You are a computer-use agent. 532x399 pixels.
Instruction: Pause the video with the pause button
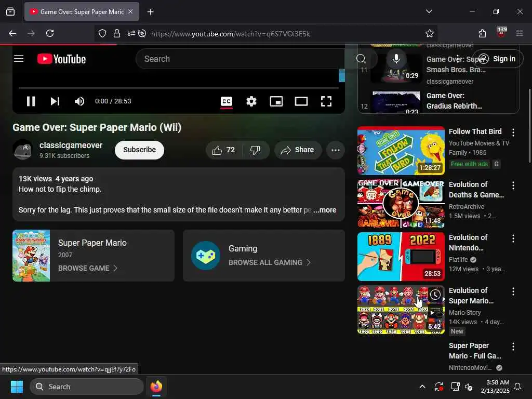31,101
